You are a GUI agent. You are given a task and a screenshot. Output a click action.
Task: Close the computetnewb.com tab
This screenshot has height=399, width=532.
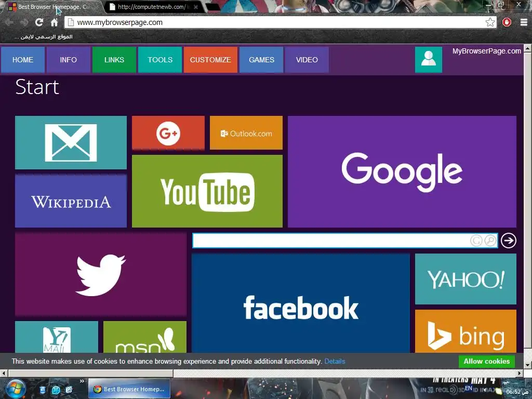pos(196,7)
